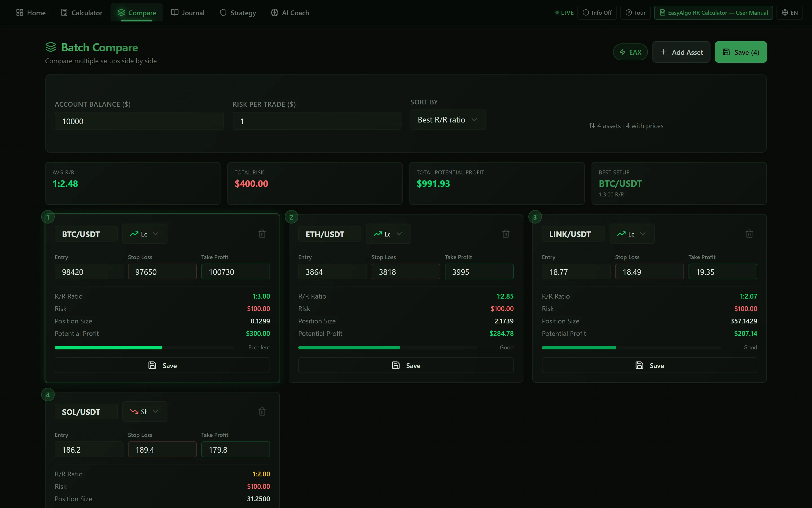Click the Account Balance input field
Image resolution: width=812 pixels, height=508 pixels.
[139, 121]
